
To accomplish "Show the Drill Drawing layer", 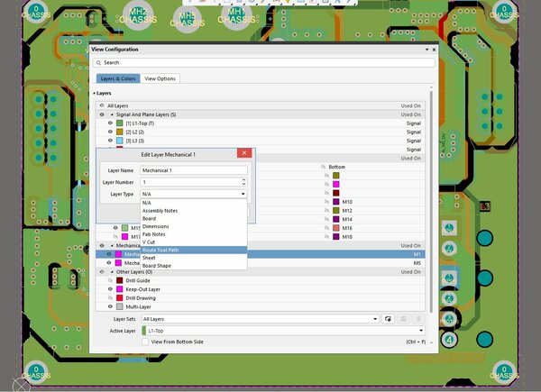I will pos(110,298).
